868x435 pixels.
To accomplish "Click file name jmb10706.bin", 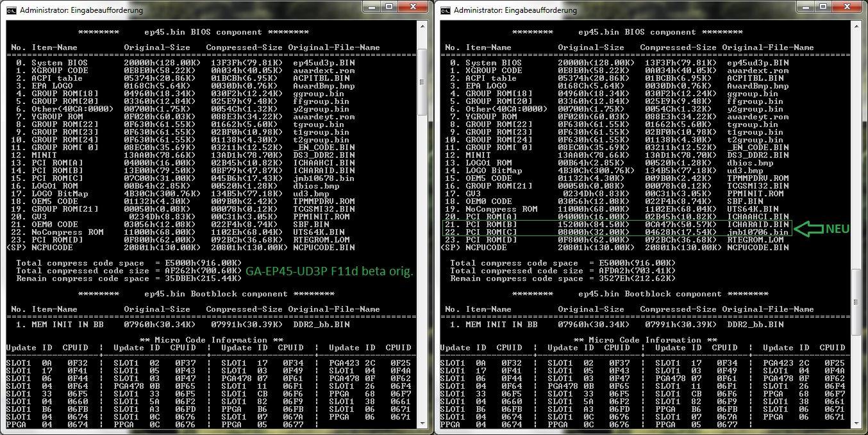I will point(758,232).
